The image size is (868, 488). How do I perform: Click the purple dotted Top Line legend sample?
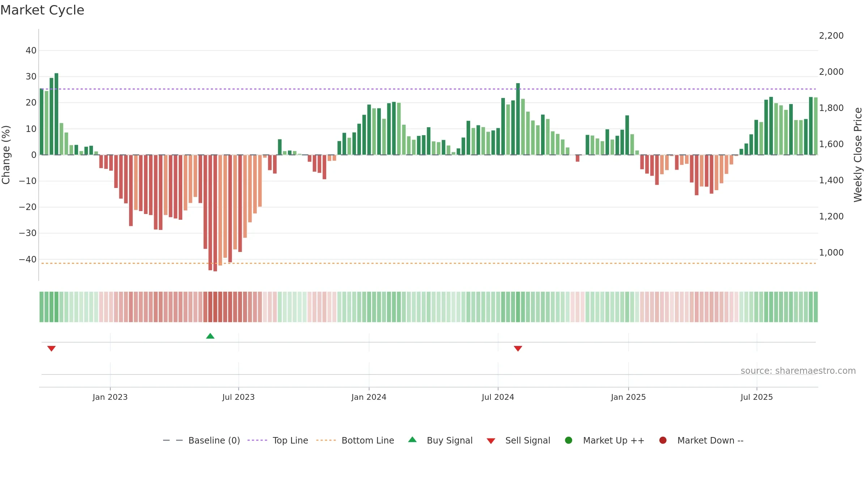257,440
